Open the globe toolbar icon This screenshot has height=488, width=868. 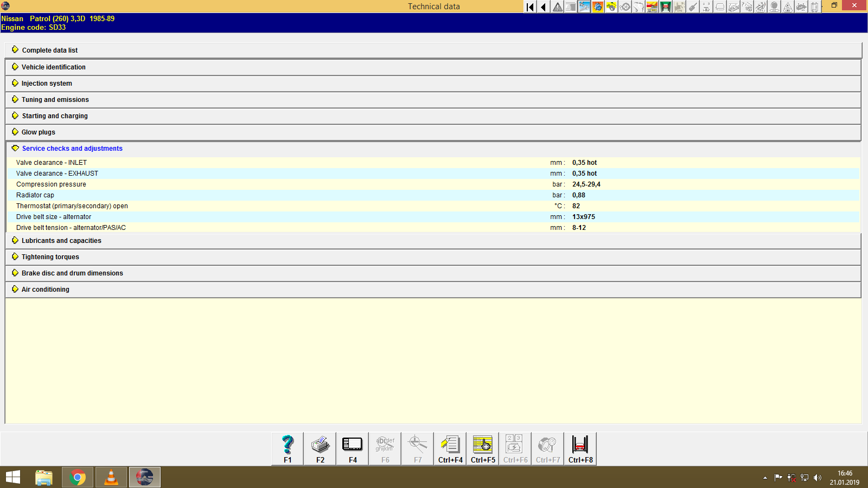pyautogui.click(x=597, y=8)
